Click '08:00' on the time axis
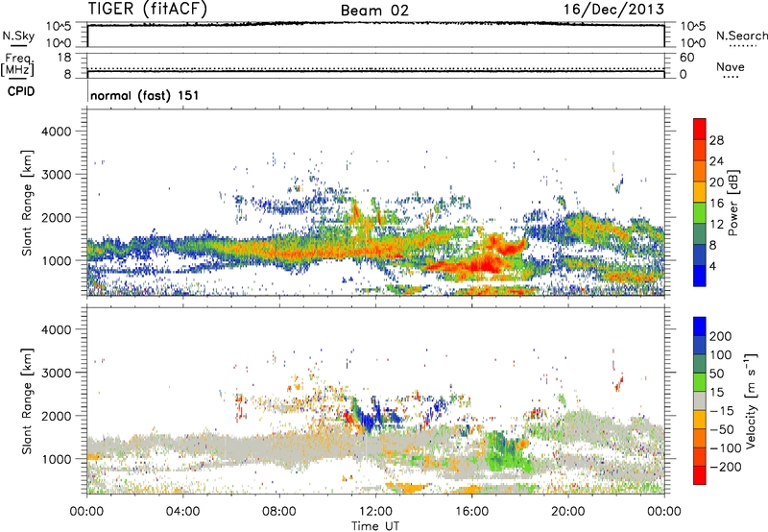 point(279,512)
